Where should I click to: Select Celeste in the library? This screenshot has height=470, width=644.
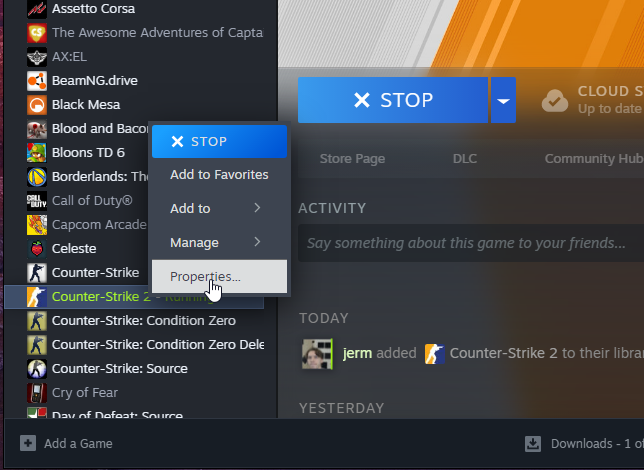(74, 249)
